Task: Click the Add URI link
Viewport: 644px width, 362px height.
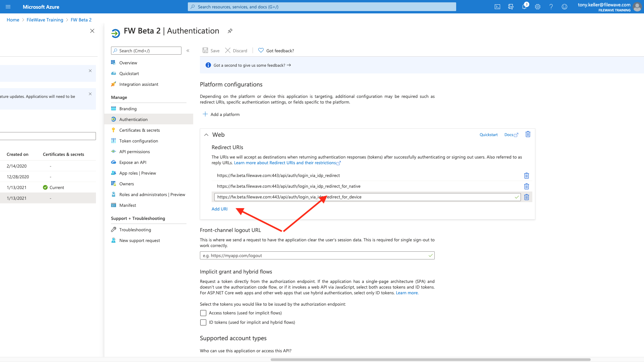Action: [219, 209]
